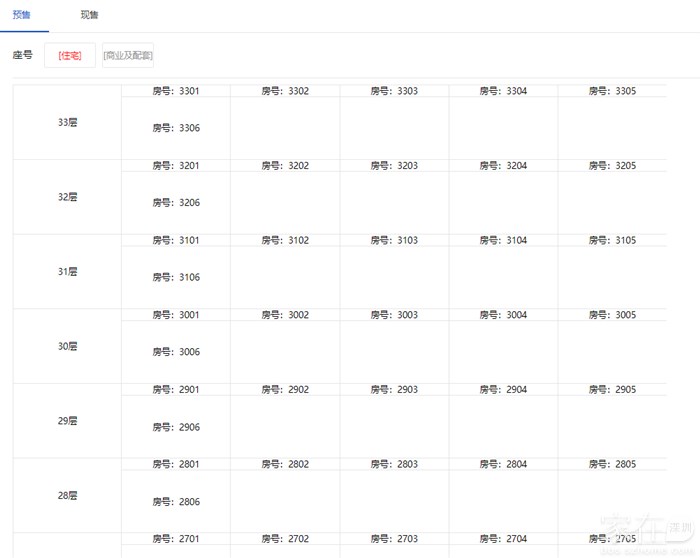Click room 房号: 3104
This screenshot has height=558, width=700.
pos(503,240)
